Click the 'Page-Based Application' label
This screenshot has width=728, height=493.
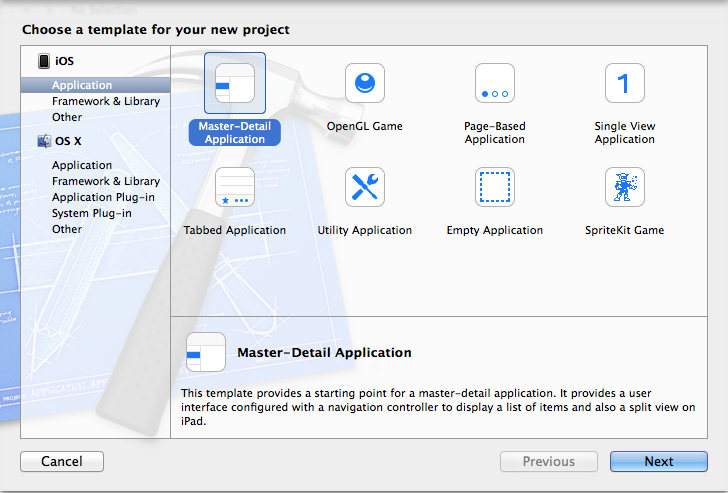(x=495, y=133)
